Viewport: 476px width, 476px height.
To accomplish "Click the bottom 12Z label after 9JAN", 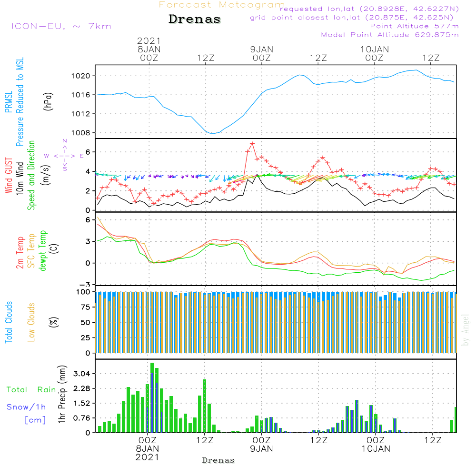I will pos(319,440).
